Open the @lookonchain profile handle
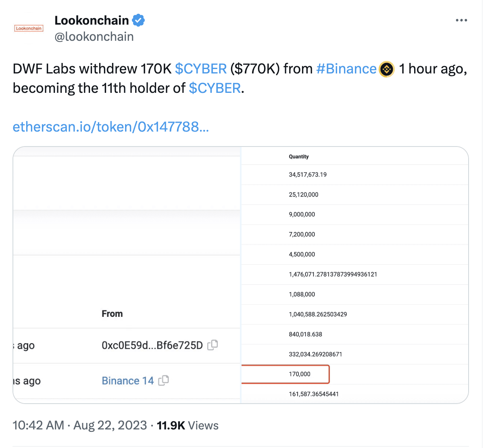Viewport: 496px width, 448px height. [x=94, y=36]
